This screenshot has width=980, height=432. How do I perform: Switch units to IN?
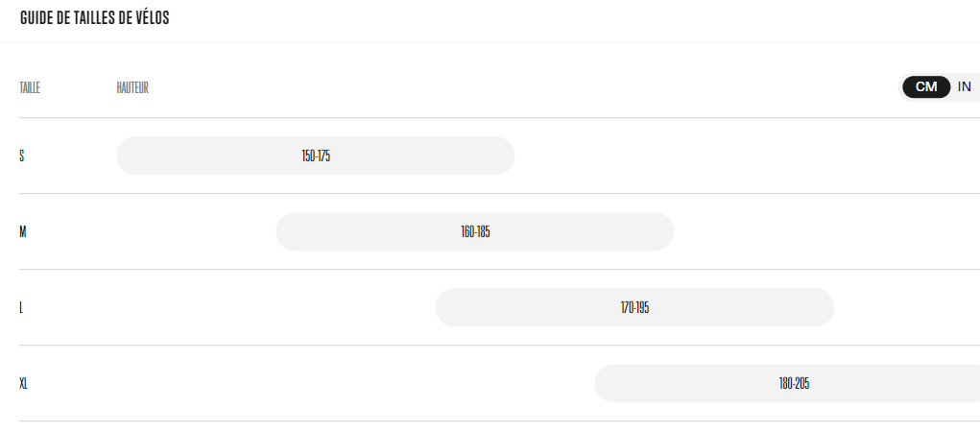point(965,87)
